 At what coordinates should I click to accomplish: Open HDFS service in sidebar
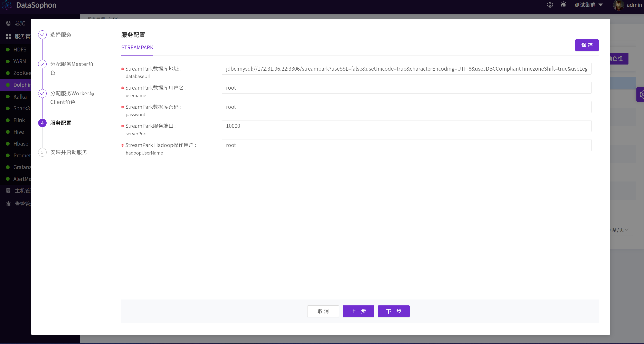[20, 49]
